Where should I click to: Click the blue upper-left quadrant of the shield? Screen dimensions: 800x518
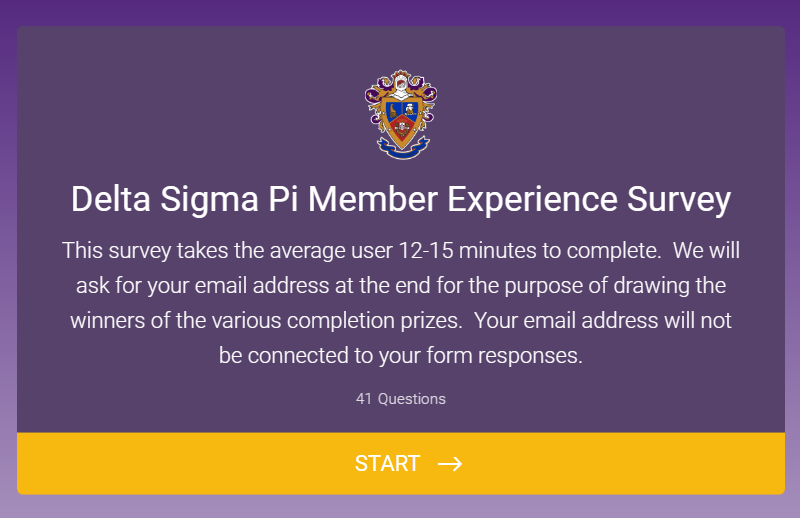pyautogui.click(x=393, y=110)
